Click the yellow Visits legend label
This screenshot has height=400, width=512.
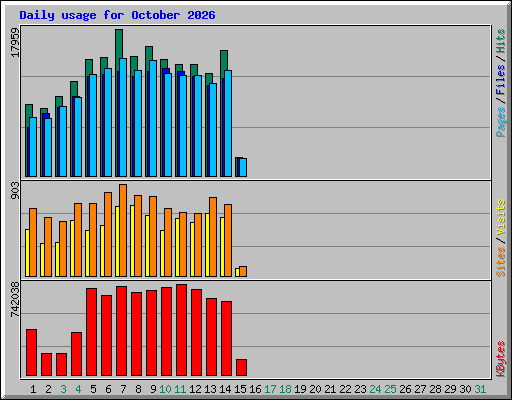(x=501, y=218)
